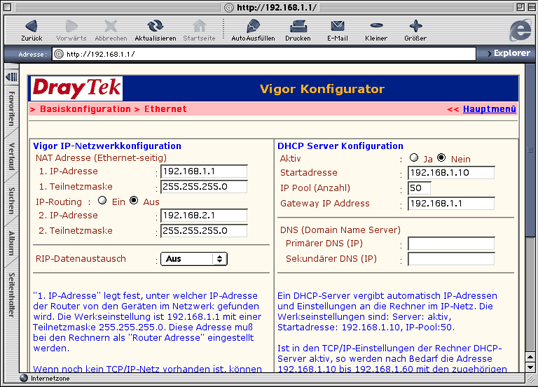Select Ja for DHCP Aktiv
Image resolution: width=538 pixels, height=387 pixels.
tap(414, 158)
